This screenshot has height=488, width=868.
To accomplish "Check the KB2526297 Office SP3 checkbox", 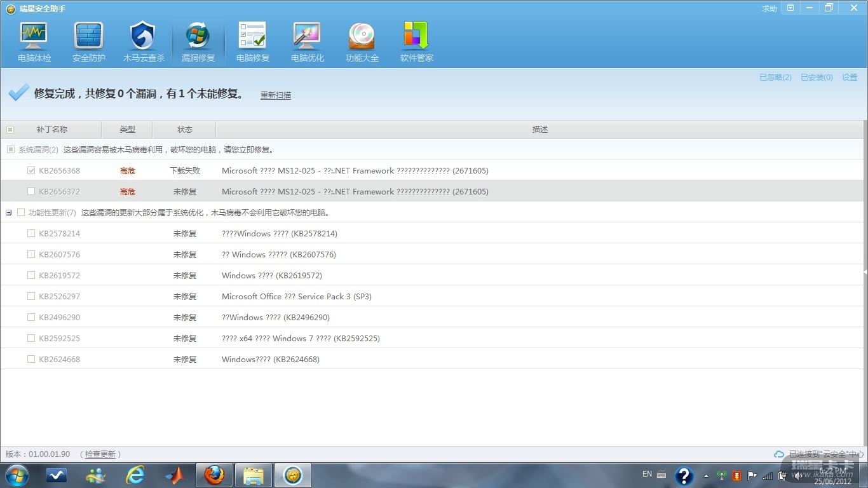I will [31, 296].
